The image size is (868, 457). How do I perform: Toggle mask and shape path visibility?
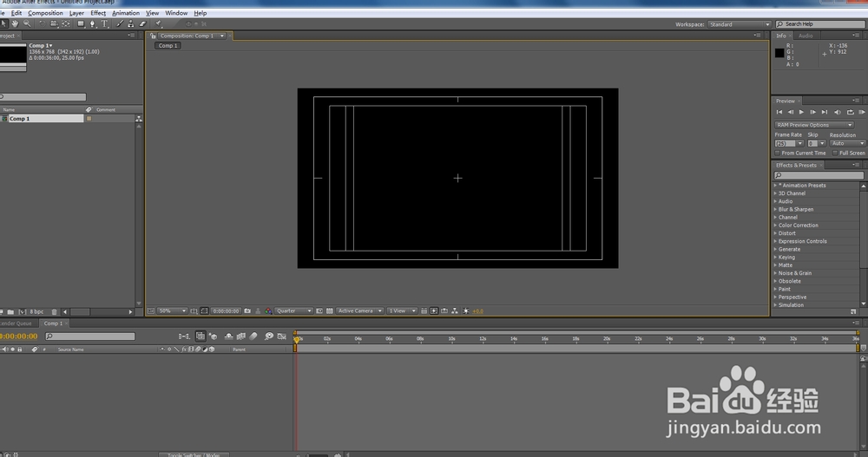[x=204, y=311]
